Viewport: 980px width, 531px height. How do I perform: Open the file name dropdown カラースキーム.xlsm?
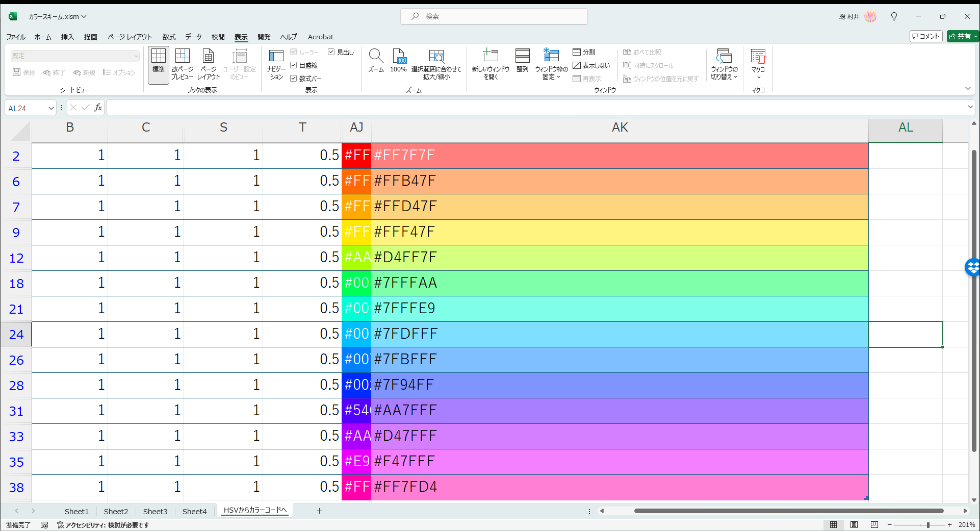[x=58, y=16]
